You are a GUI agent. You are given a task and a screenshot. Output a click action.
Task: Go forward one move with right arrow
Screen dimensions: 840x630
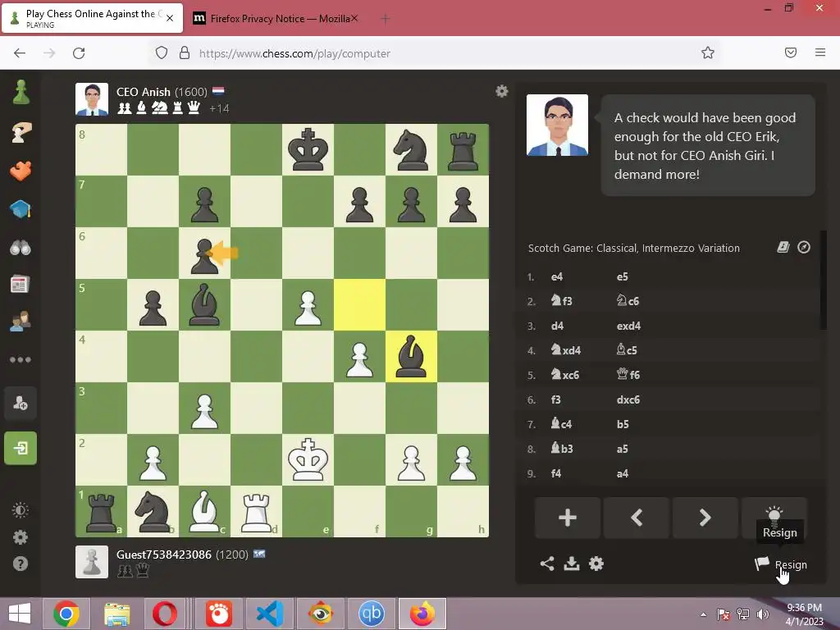click(x=705, y=518)
